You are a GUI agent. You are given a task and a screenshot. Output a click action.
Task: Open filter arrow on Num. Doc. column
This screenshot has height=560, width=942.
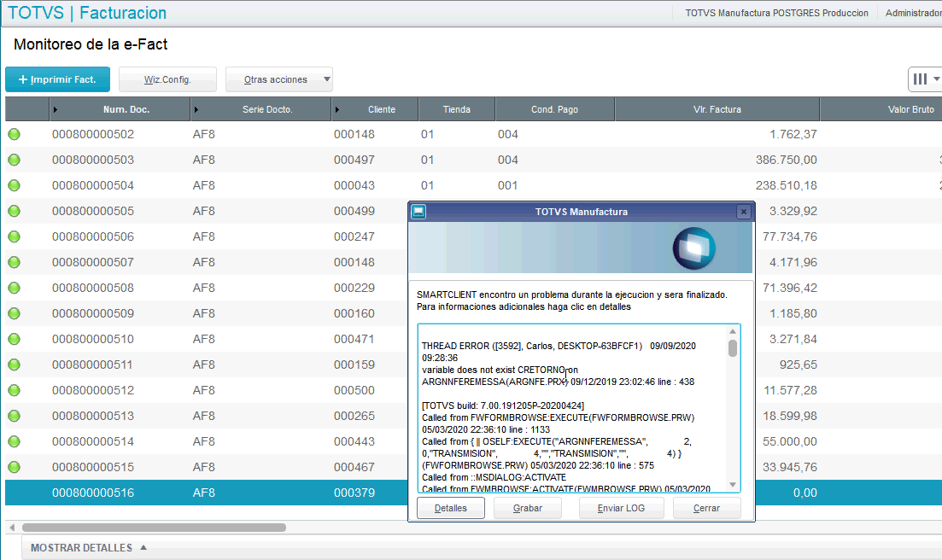56,109
